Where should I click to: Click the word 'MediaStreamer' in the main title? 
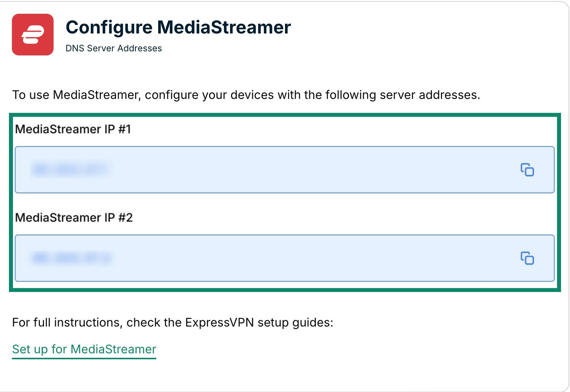[224, 28]
